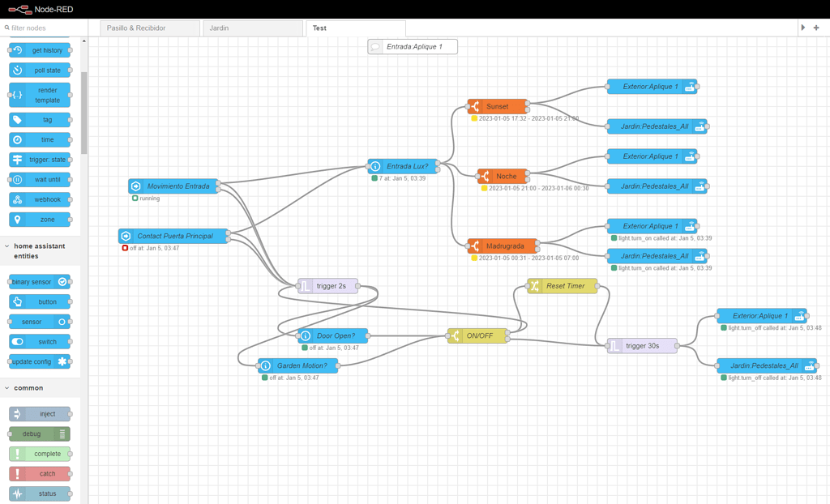
Task: Select the render template palette node
Action: pyautogui.click(x=38, y=94)
